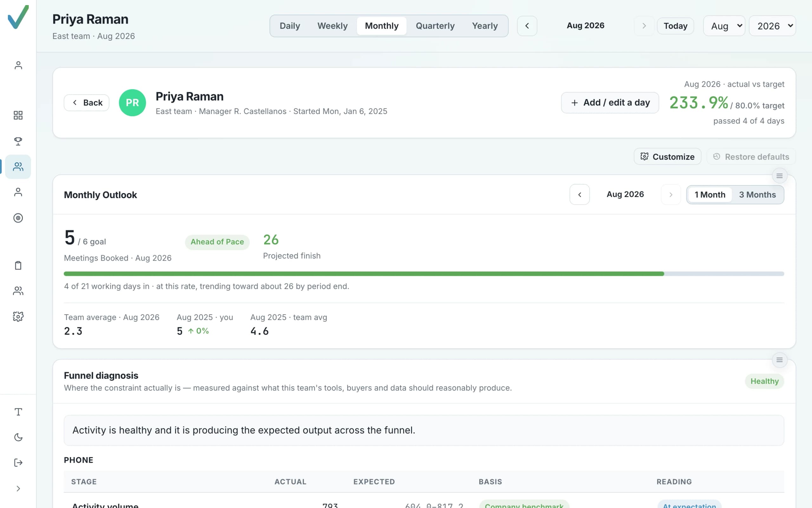Click 'passed 4 of 4 days' text
Viewport: 812px width, 508px height.
(749, 121)
